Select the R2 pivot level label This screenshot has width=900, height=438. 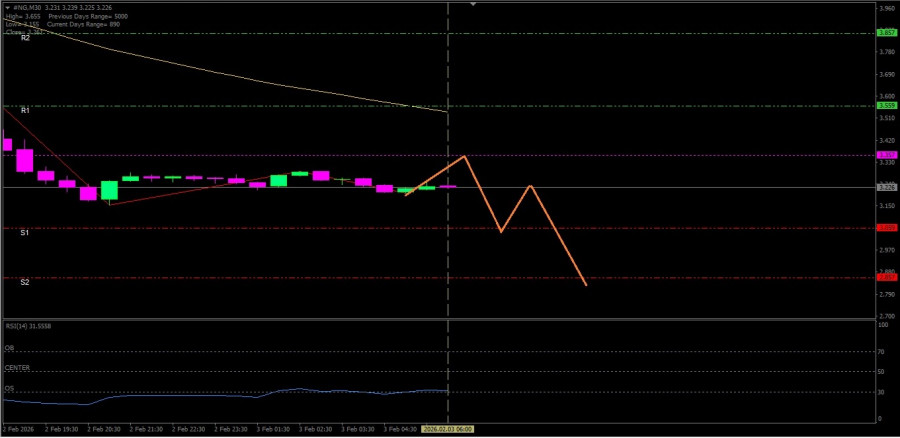click(25, 38)
